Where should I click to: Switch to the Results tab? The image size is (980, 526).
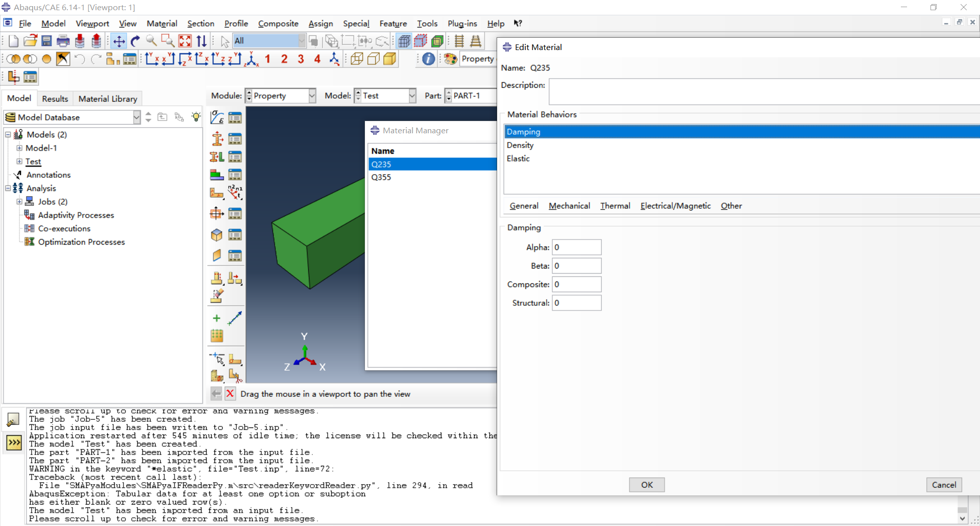click(55, 99)
